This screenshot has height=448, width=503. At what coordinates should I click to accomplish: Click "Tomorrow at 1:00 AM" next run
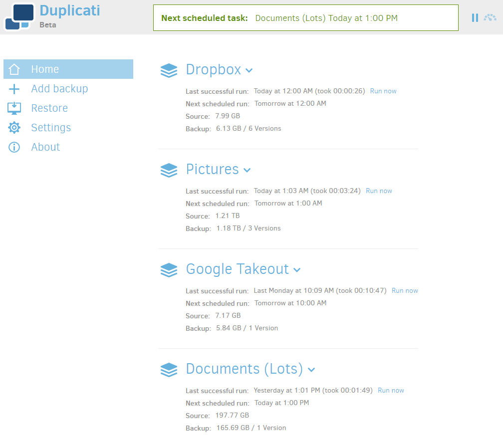(288, 203)
